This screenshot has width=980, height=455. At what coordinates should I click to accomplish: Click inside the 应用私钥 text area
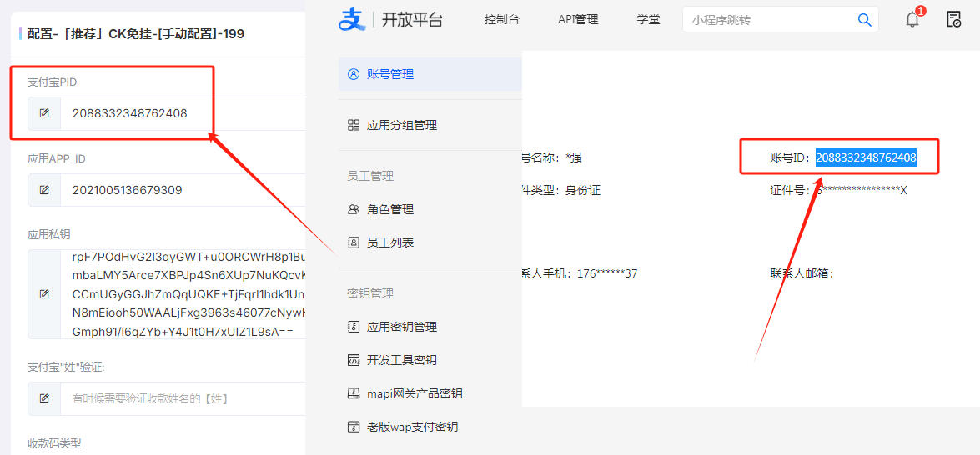coord(183,293)
